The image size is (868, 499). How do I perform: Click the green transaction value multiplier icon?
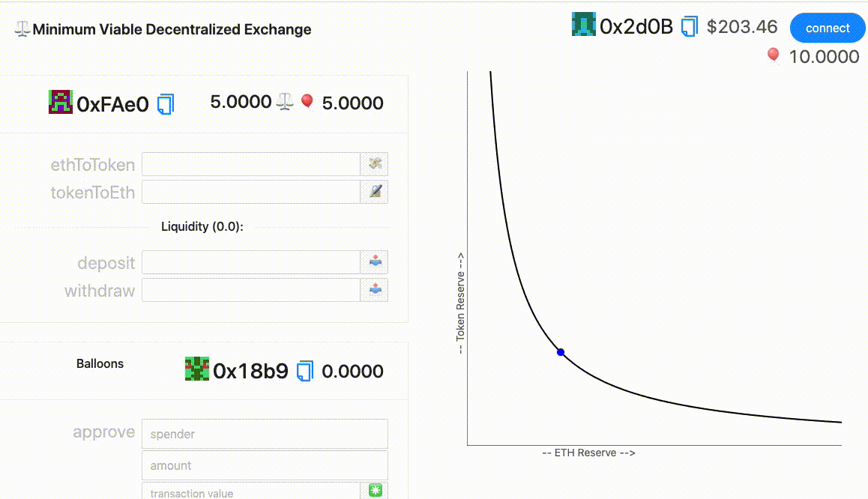coord(375,491)
